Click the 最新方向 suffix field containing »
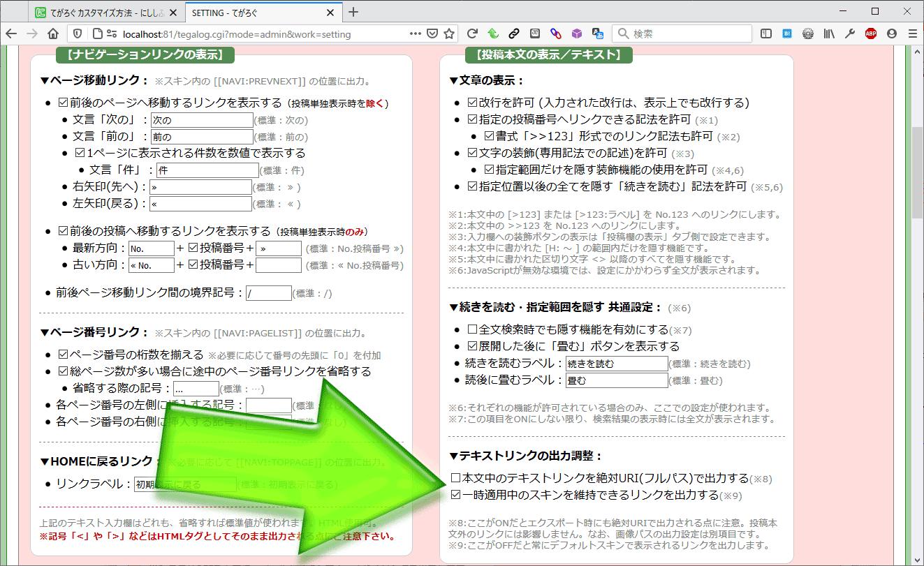 click(279, 248)
